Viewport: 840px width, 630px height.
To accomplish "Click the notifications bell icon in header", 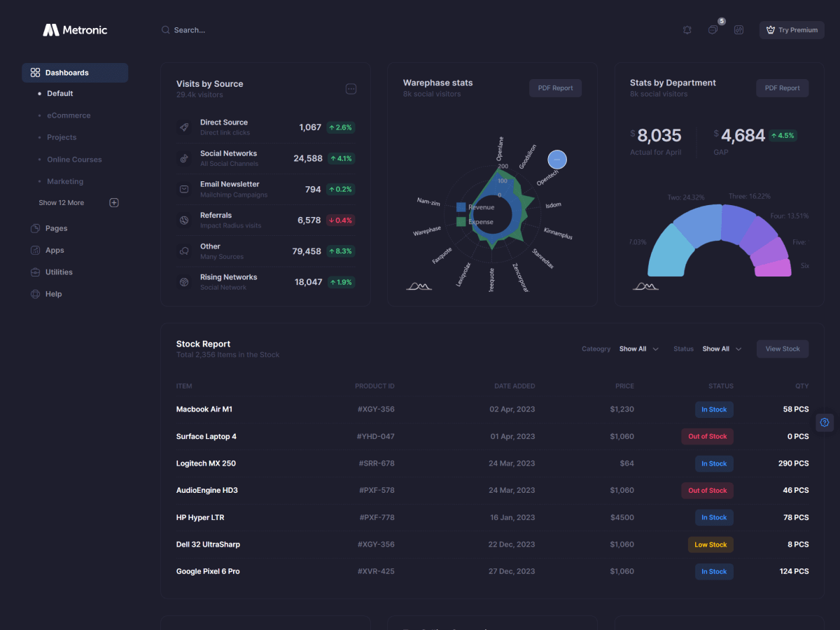I will pyautogui.click(x=687, y=30).
